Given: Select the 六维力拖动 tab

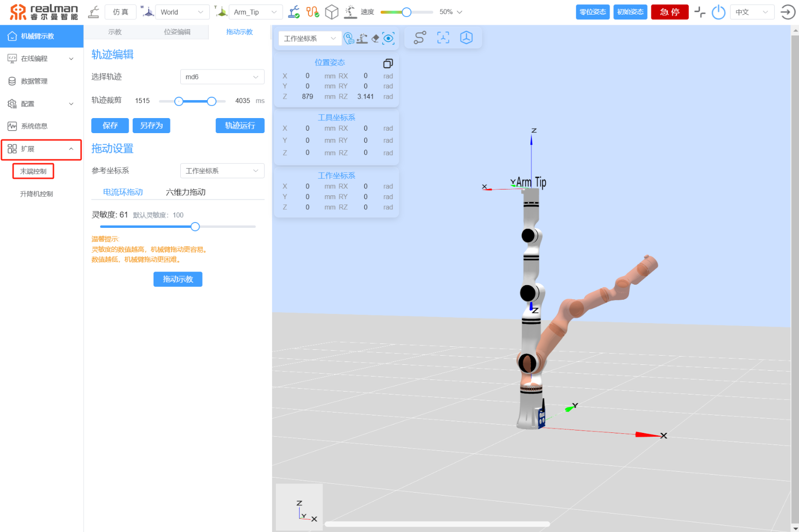Looking at the screenshot, I should (x=186, y=192).
